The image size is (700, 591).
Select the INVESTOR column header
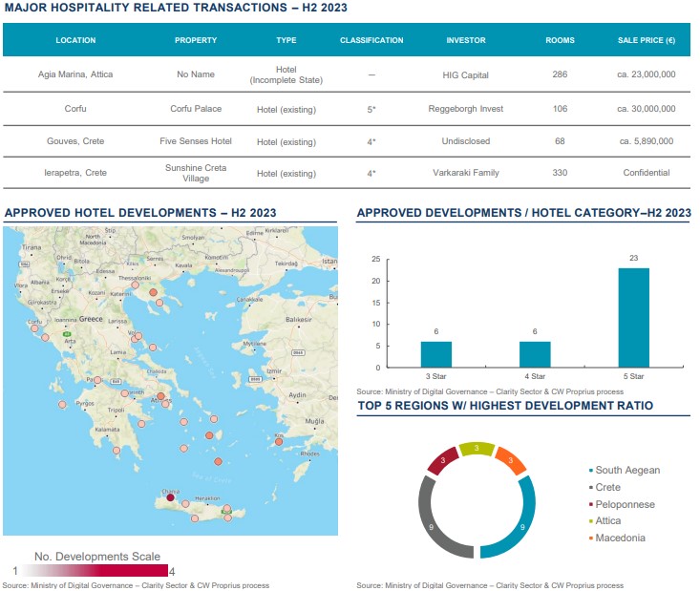point(466,41)
